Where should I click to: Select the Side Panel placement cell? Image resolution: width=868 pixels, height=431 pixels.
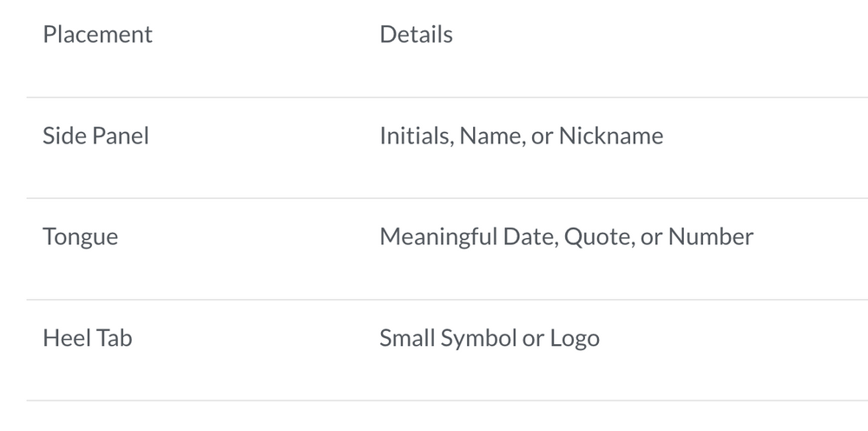coord(95,136)
